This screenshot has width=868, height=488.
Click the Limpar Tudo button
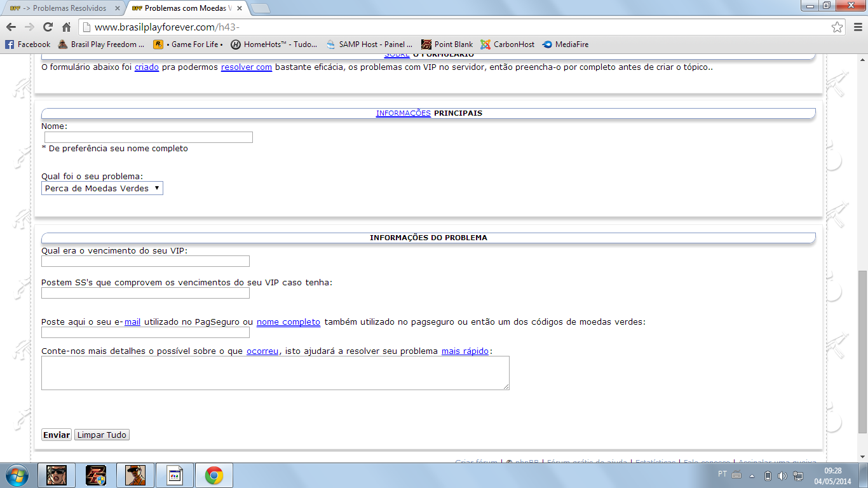coord(102,435)
